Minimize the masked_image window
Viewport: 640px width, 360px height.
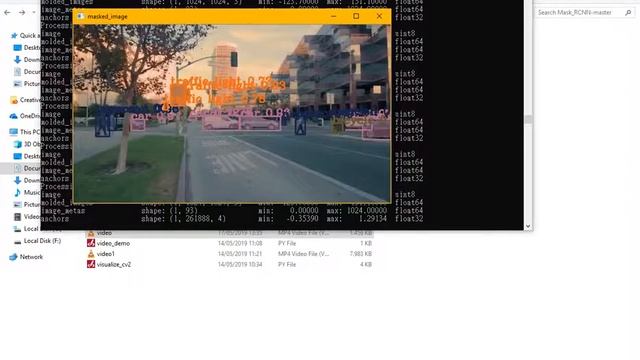333,16
